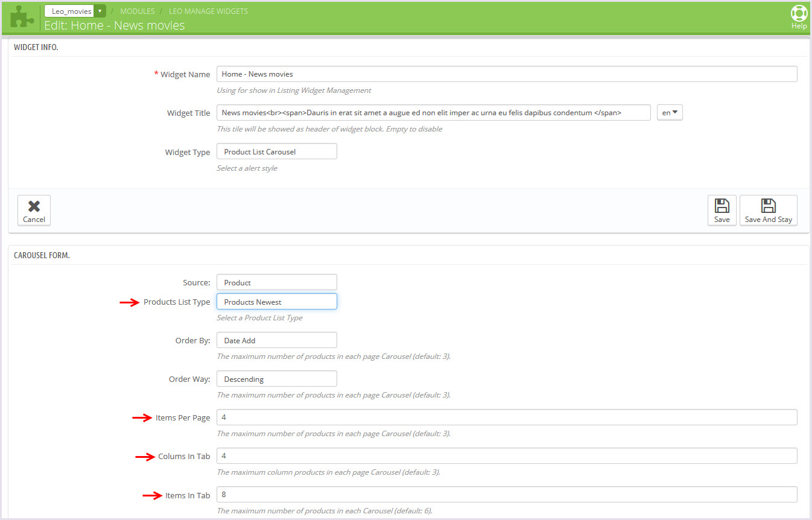The width and height of the screenshot is (812, 520).
Task: Open the Widget Type dropdown
Action: click(276, 151)
